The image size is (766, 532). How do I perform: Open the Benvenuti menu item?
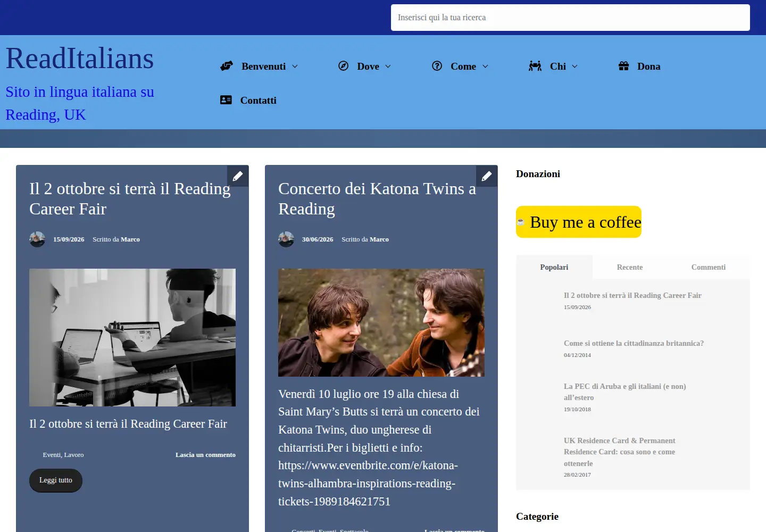point(263,66)
